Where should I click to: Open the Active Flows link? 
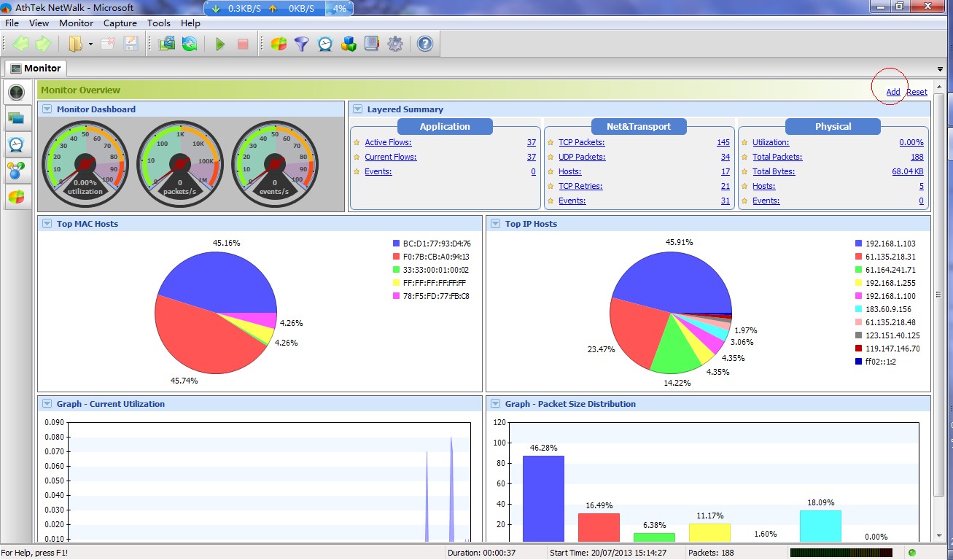(x=388, y=143)
